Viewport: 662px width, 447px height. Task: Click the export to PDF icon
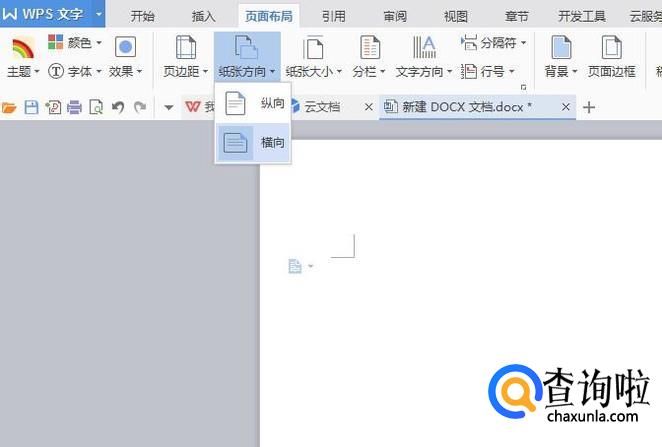(53, 108)
